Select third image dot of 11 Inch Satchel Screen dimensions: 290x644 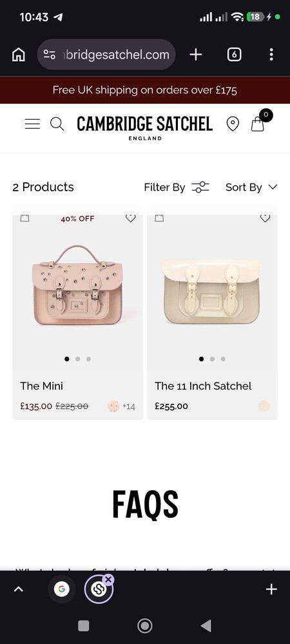(223, 359)
